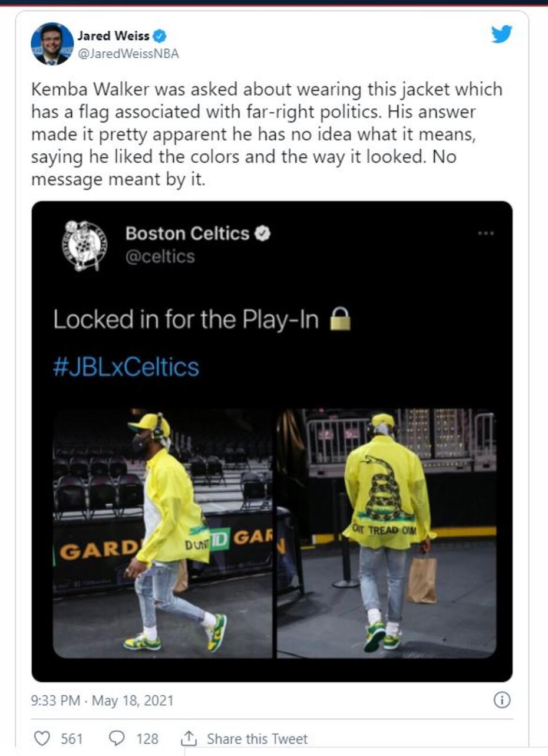The height and width of the screenshot is (756, 548).
Task: Click the Jared Weiss display name
Action: [114, 37]
